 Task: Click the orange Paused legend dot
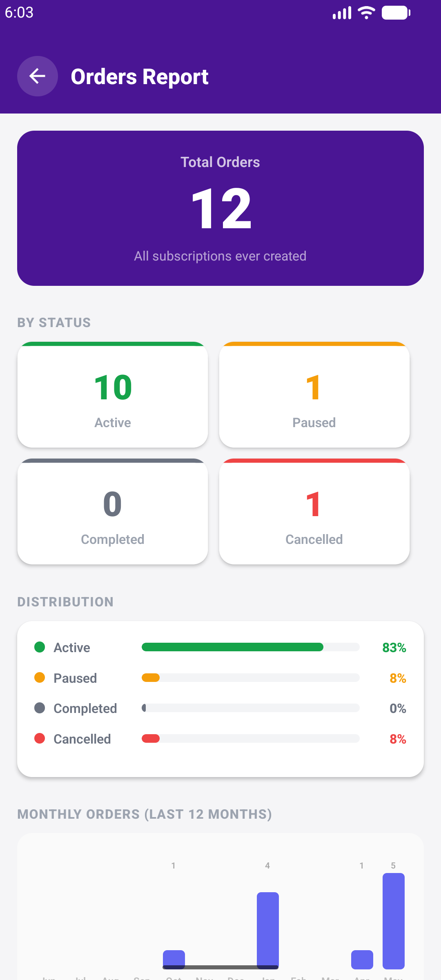click(x=40, y=678)
